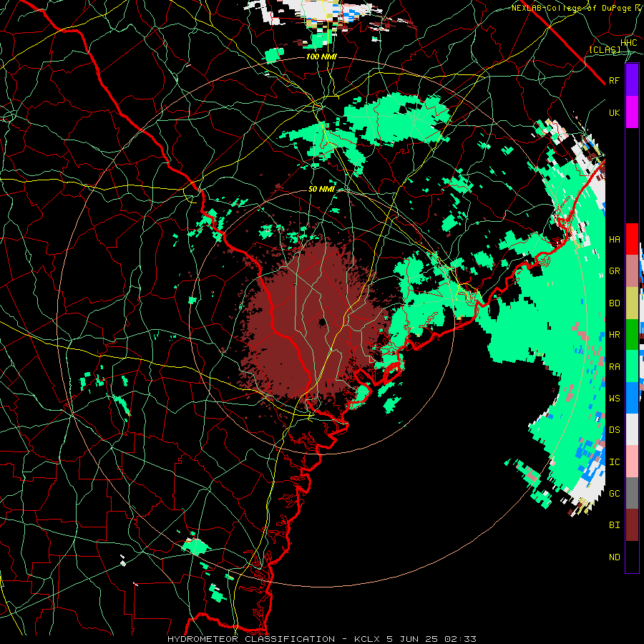The image size is (644, 644).
Task: Click the UK legend label
Action: (615, 112)
